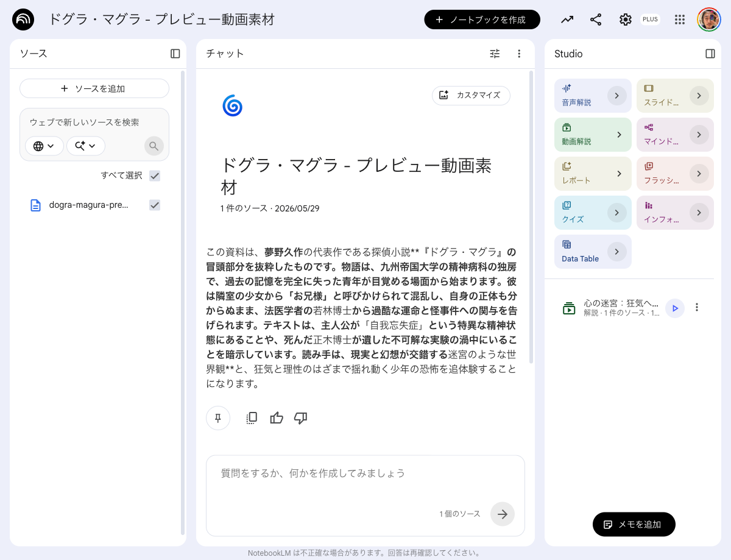This screenshot has width=731, height=560.
Task: Click the NotebookLM logo icon
Action: point(23,19)
